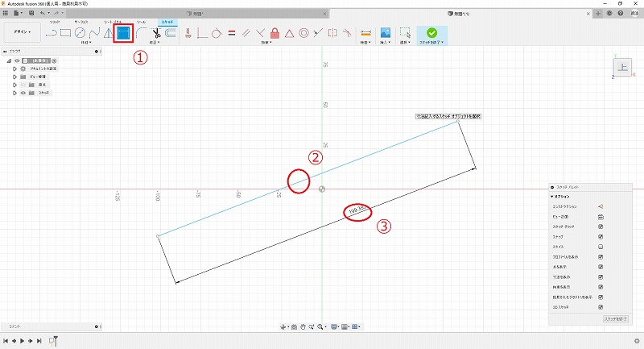Viewport: 644px width, 349px height.
Task: Select the Trim scissors tool
Action: click(x=156, y=33)
